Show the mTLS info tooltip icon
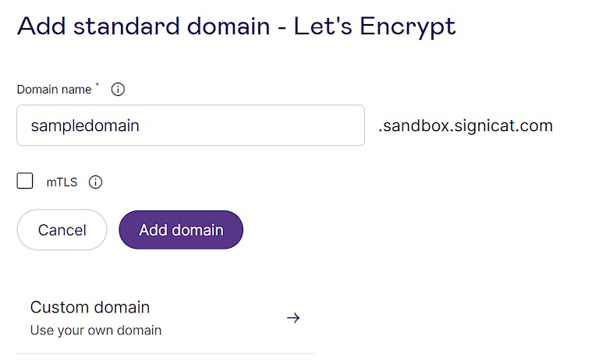Image resolution: width=599 pixels, height=364 pixels. pyautogui.click(x=95, y=182)
